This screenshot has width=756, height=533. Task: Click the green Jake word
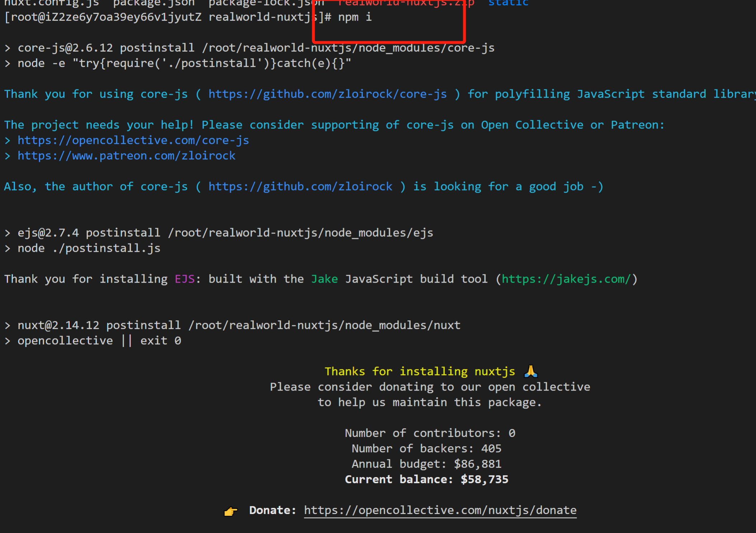tap(324, 279)
